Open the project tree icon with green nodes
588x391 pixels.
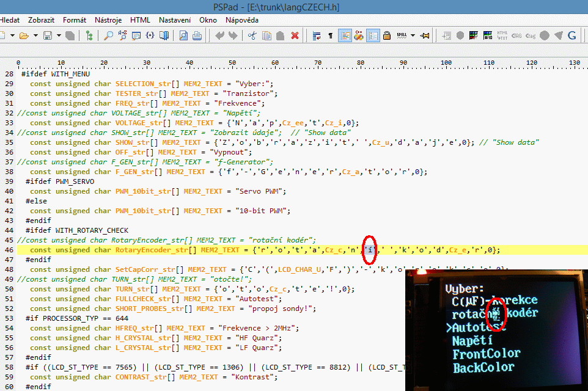(89, 35)
